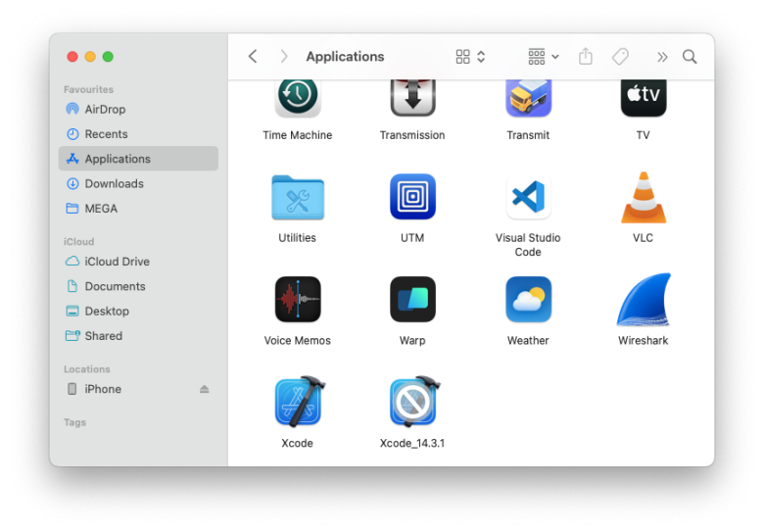The height and width of the screenshot is (532, 764).
Task: Click the TV label
Action: [644, 135]
